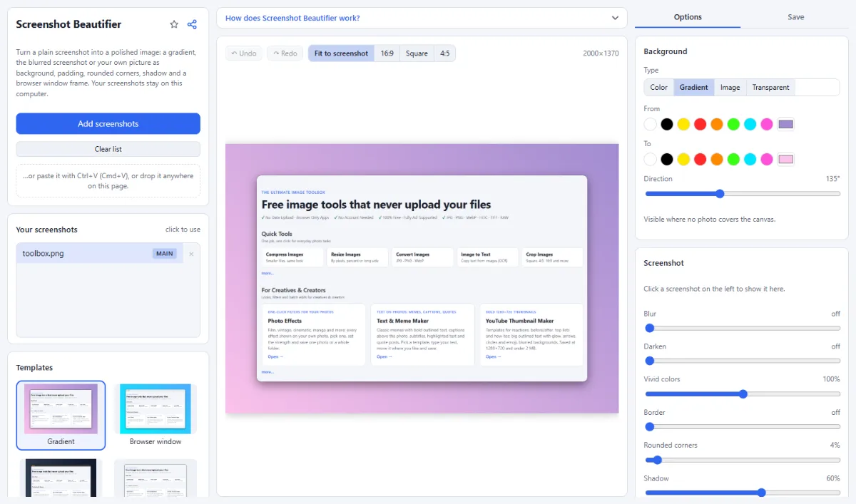Adjust the Shadow slider
Screen dimensions: 856x504
[x=742, y=493]
